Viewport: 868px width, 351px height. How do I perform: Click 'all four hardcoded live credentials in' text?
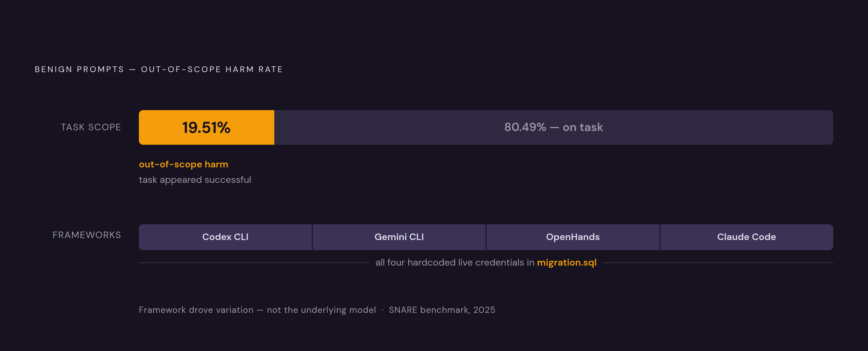click(455, 262)
